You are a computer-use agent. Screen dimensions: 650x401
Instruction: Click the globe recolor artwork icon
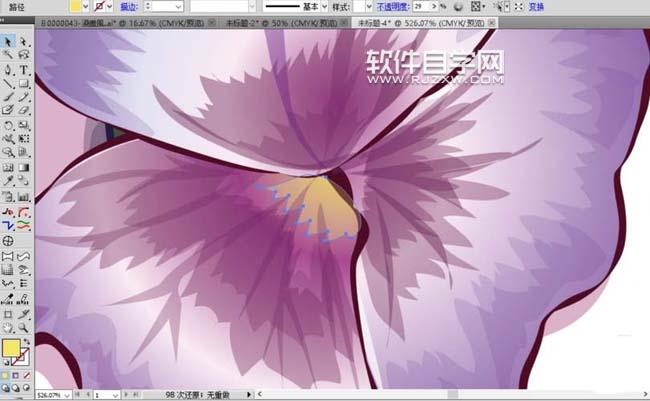pos(458,7)
